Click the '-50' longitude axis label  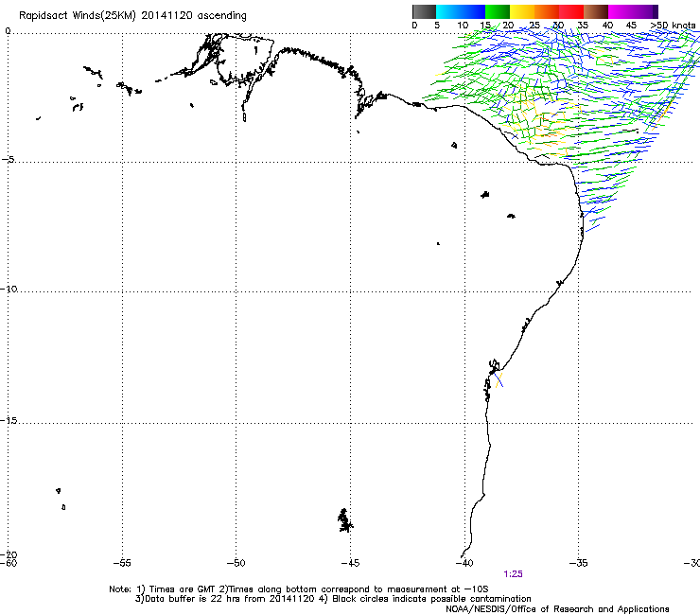236,563
